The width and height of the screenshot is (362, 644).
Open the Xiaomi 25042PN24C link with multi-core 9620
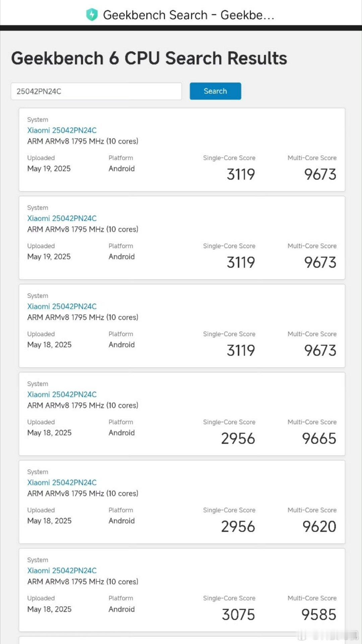[62, 482]
